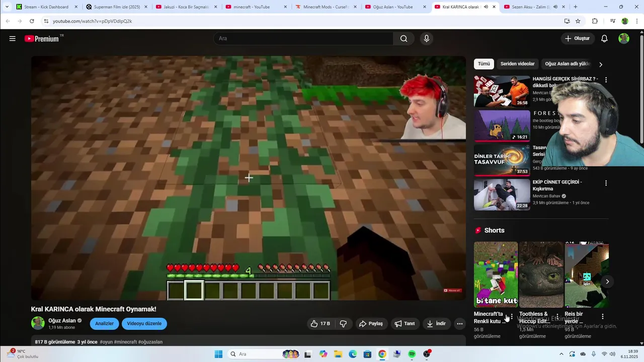The width and height of the screenshot is (644, 362).
Task: Open File Explorer from the taskbar
Action: tap(338, 354)
